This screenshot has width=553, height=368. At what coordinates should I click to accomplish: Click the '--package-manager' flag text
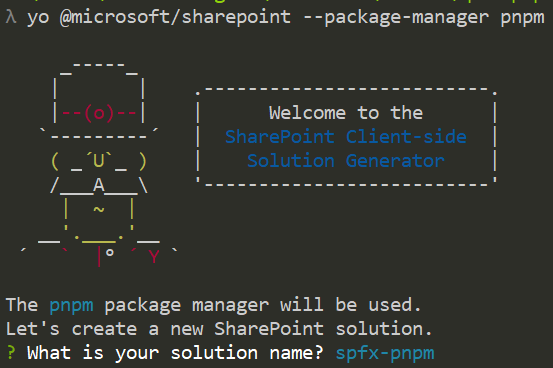pos(396,18)
